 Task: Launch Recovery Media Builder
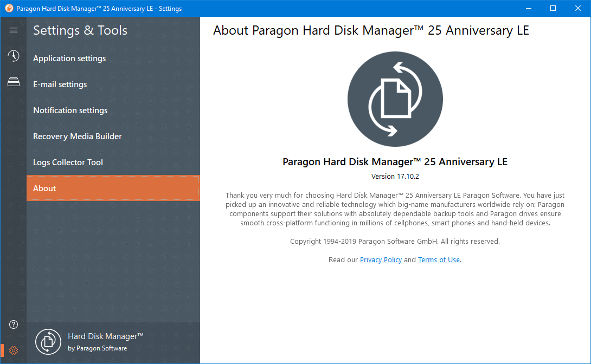(113, 136)
